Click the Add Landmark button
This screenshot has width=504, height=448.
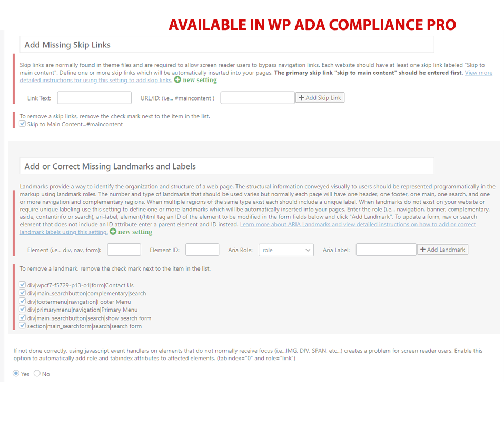442,250
